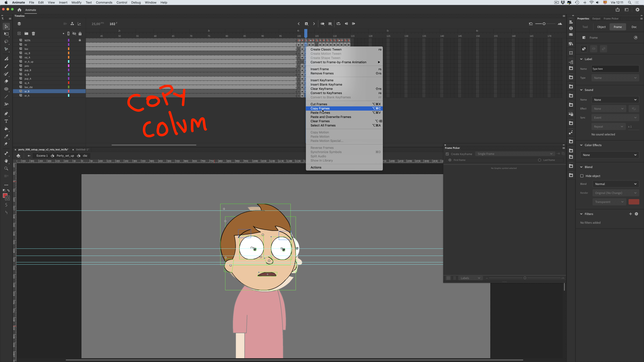This screenshot has width=644, height=362.
Task: Enable the Create Keyframe checkbox
Action: click(447, 154)
